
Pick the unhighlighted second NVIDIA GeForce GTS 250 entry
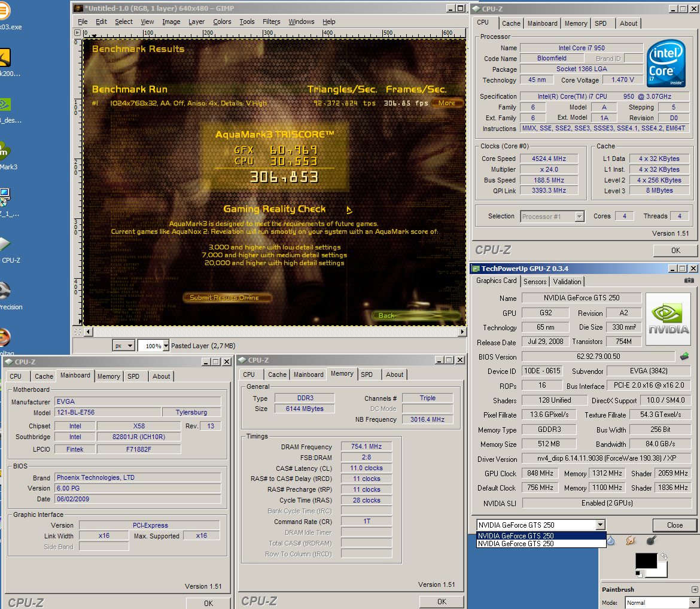pyautogui.click(x=541, y=544)
